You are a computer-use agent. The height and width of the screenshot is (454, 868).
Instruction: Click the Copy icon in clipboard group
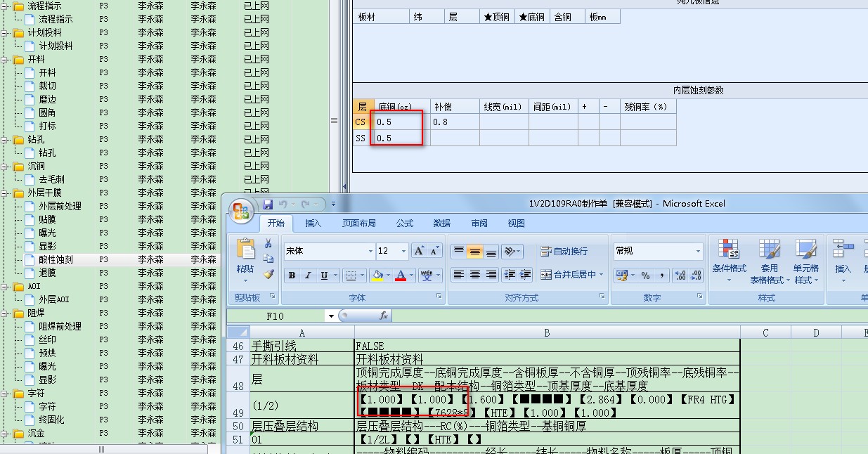pyautogui.click(x=268, y=259)
